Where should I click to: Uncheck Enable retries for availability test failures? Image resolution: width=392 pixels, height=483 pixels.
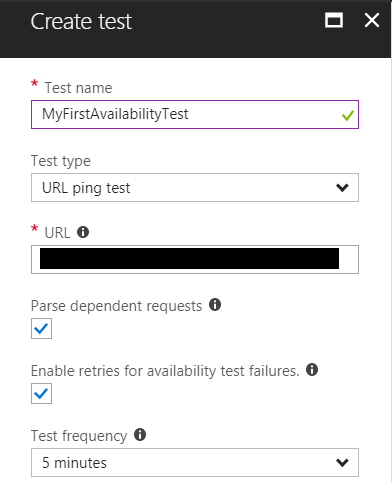(41, 393)
